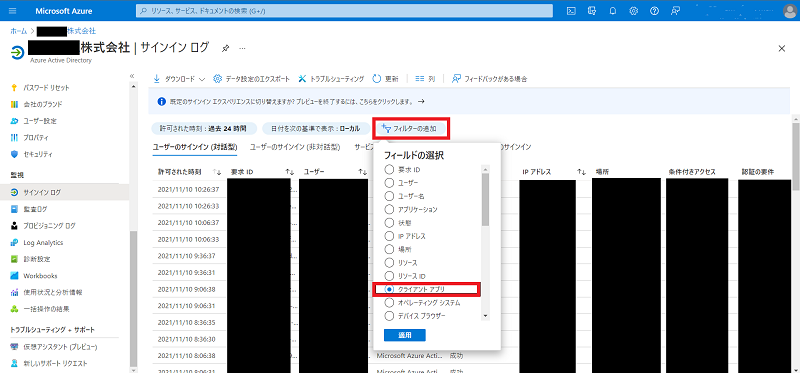The width and height of the screenshot is (800, 373).
Task: Switch to ユーザーのサインイン (対話型) tab
Action: click(x=195, y=147)
